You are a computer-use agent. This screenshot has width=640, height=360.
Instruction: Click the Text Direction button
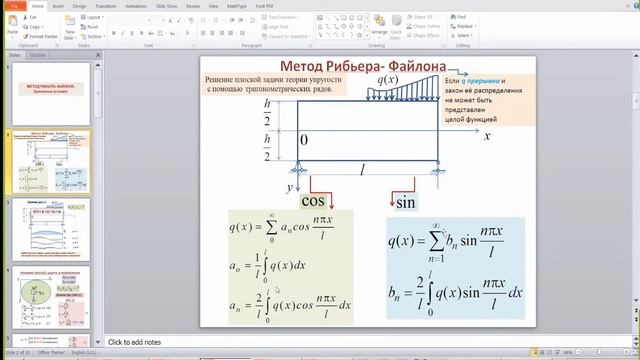coord(280,17)
